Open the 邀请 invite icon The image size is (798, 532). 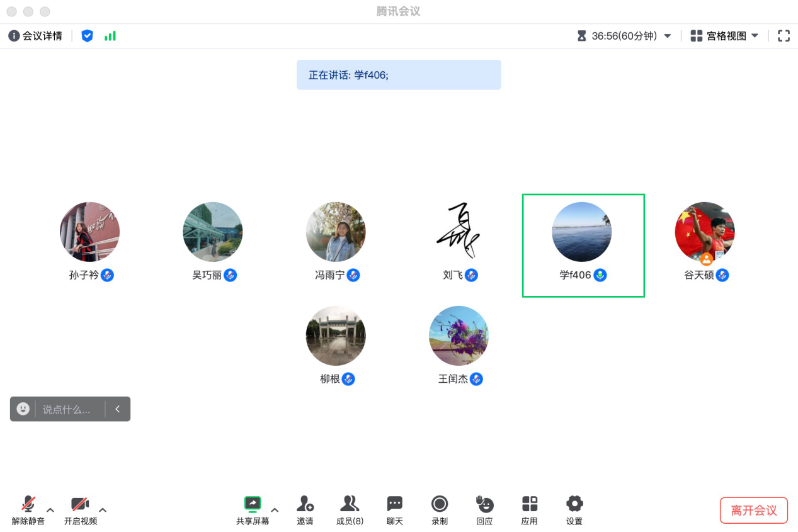click(x=305, y=509)
